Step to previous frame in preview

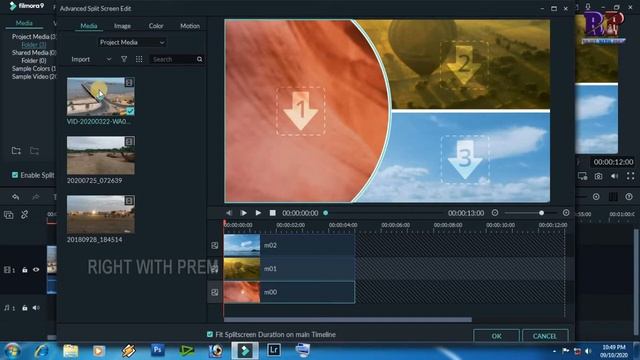point(229,213)
